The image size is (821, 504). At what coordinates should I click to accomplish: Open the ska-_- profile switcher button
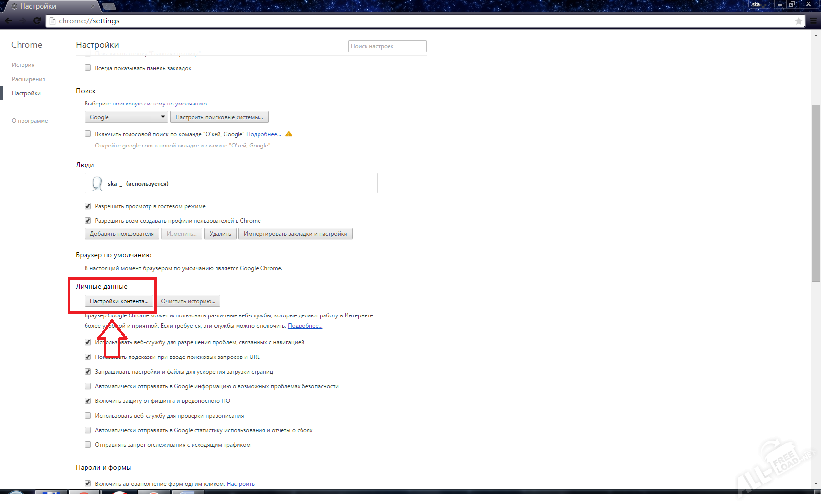coord(759,4)
